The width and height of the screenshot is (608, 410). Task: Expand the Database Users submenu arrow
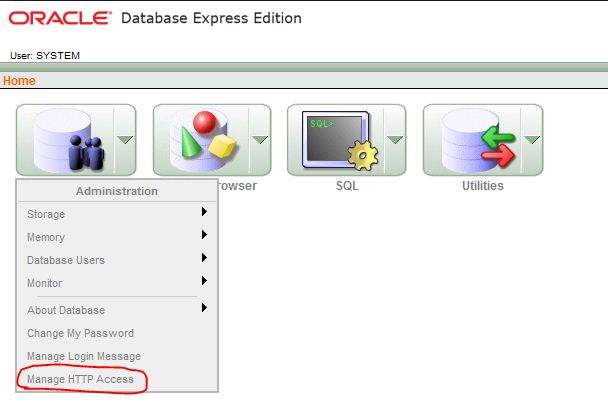point(204,258)
